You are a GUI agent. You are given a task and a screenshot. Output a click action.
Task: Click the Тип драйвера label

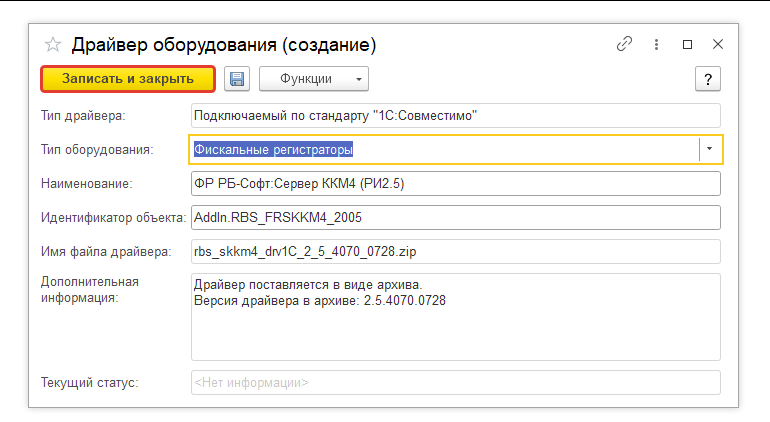[x=83, y=115]
